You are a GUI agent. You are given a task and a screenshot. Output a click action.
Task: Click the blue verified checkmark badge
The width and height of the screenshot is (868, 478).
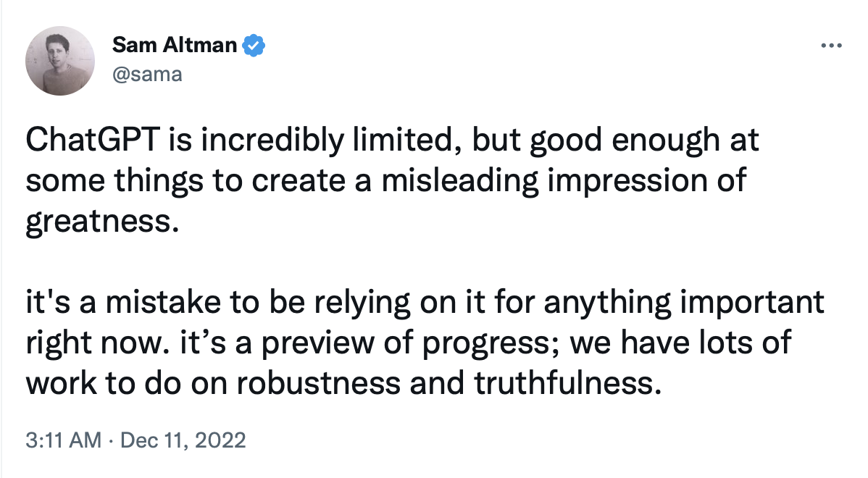point(254,46)
